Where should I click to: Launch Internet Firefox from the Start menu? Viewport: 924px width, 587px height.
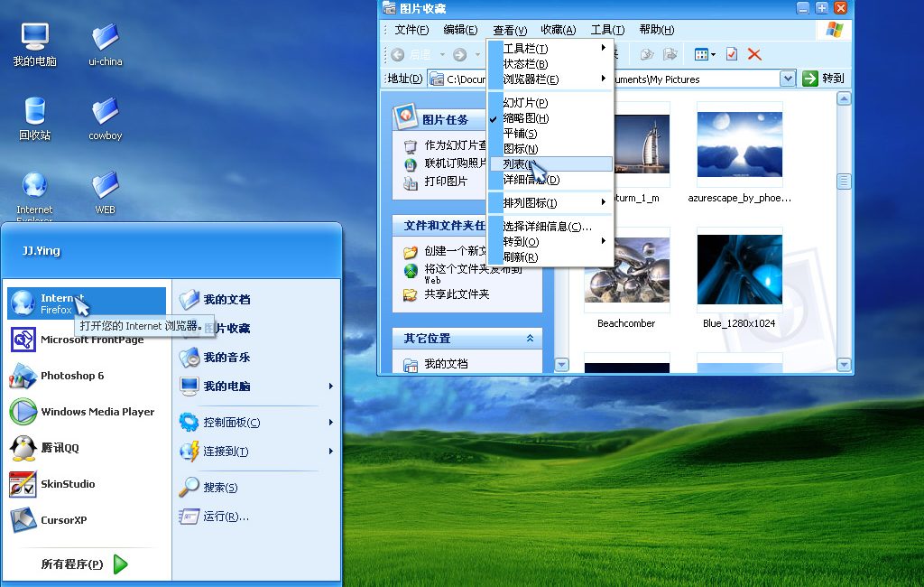coord(87,303)
